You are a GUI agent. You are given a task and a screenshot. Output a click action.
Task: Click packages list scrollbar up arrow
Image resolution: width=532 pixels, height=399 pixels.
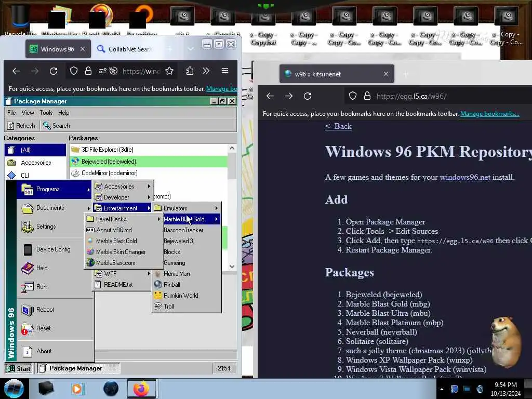232,148
